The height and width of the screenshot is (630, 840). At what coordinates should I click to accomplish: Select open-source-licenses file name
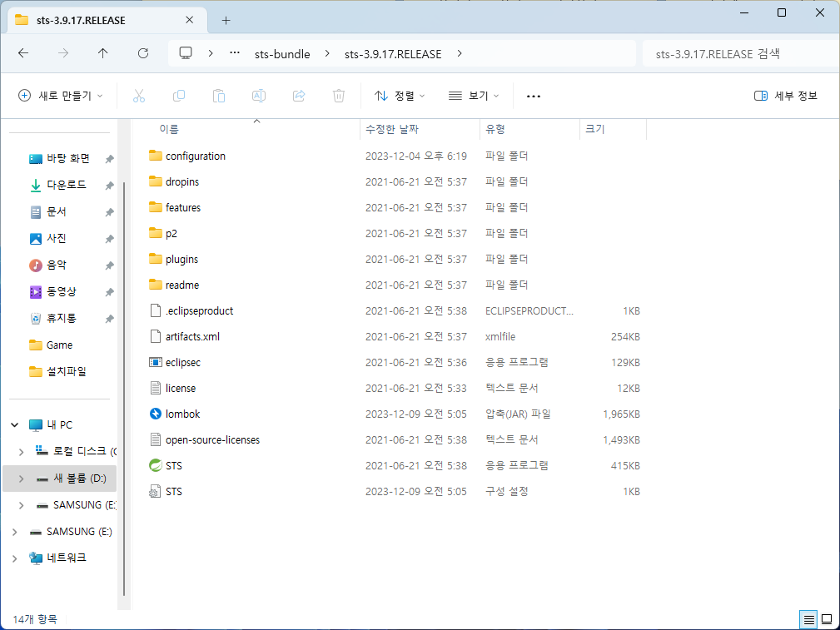click(212, 439)
